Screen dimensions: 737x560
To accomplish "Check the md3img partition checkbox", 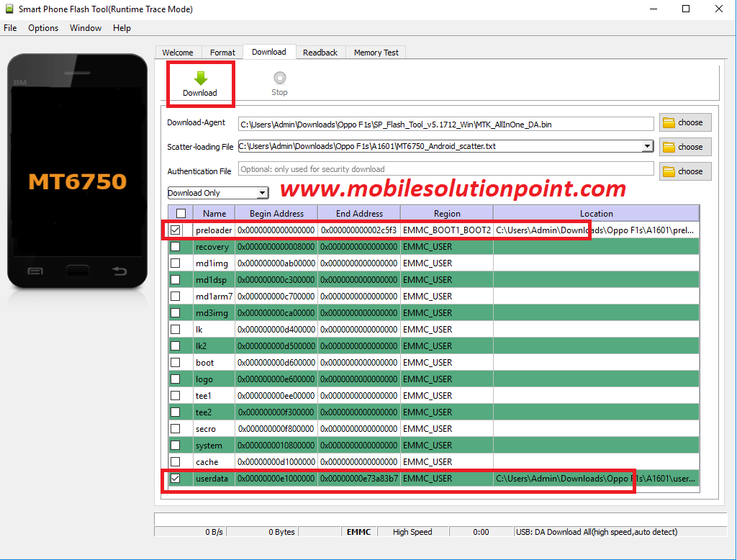I will point(176,312).
